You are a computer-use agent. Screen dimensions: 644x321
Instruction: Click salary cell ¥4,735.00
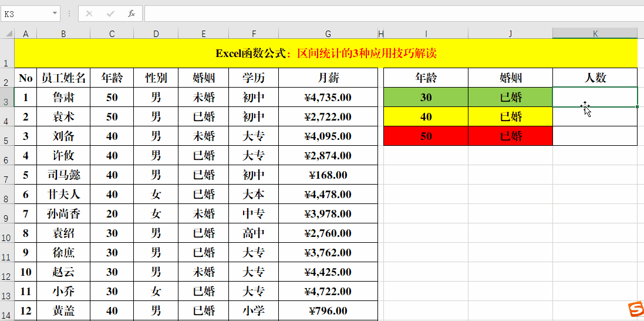click(x=328, y=97)
